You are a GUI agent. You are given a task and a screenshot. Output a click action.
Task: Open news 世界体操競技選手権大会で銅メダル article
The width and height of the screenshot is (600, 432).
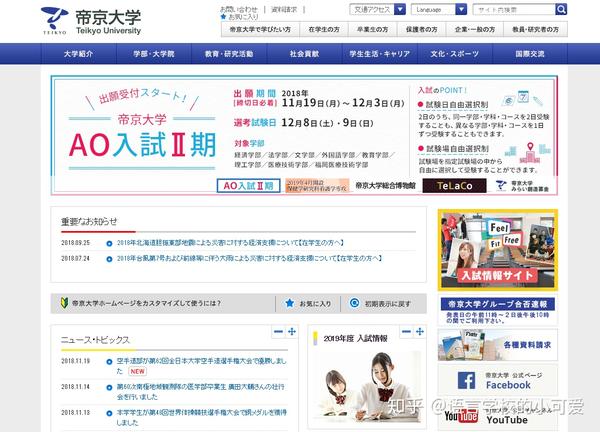[x=202, y=417]
